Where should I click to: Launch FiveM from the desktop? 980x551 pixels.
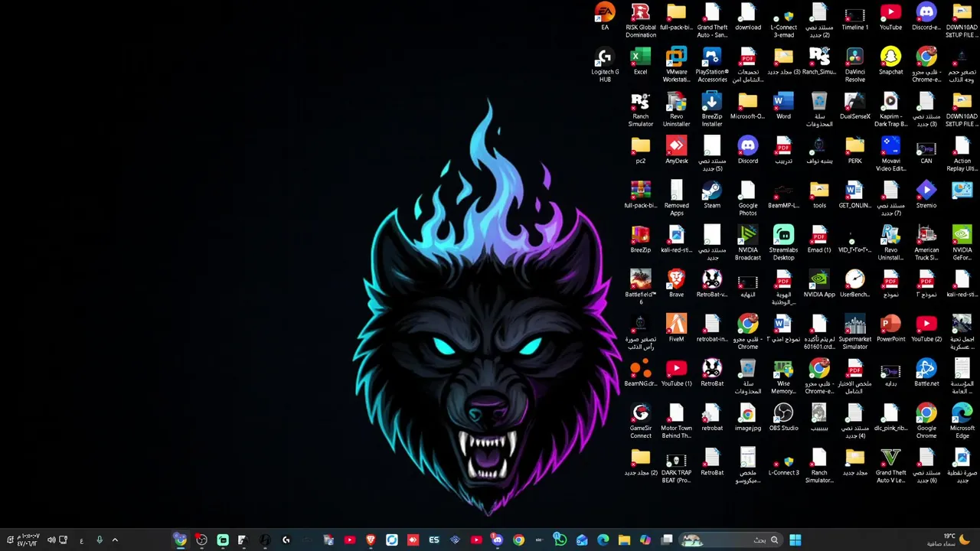click(x=676, y=328)
